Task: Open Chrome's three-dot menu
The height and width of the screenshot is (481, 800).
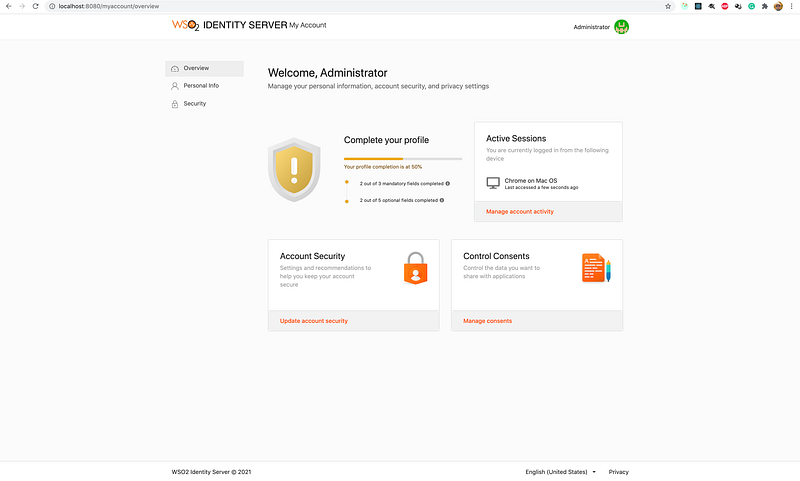Action: tap(791, 6)
